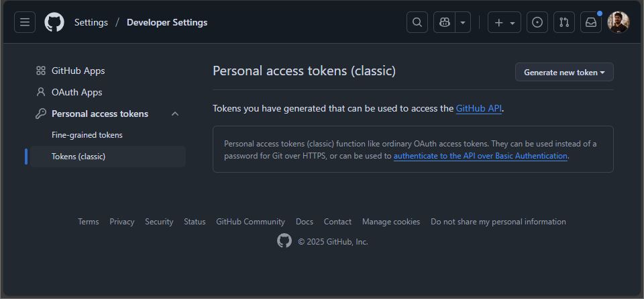Open the Basic Authentication documentation link
644x299 pixels.
point(480,156)
